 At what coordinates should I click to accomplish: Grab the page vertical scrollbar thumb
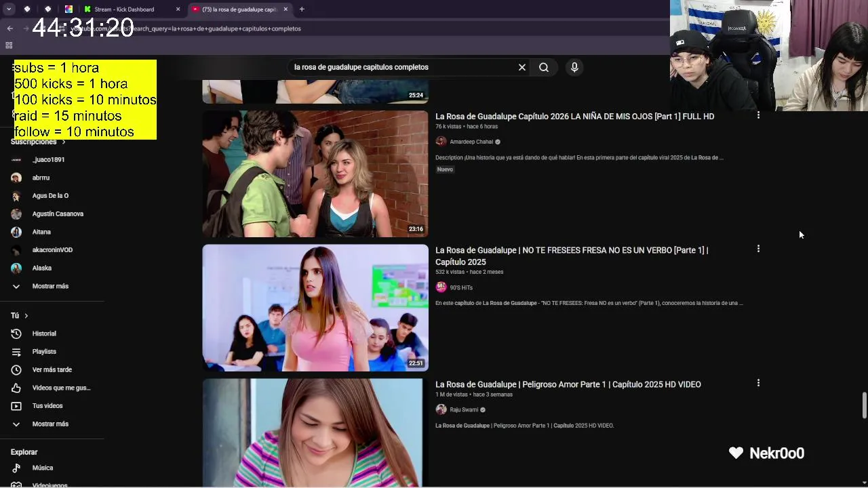point(864,405)
